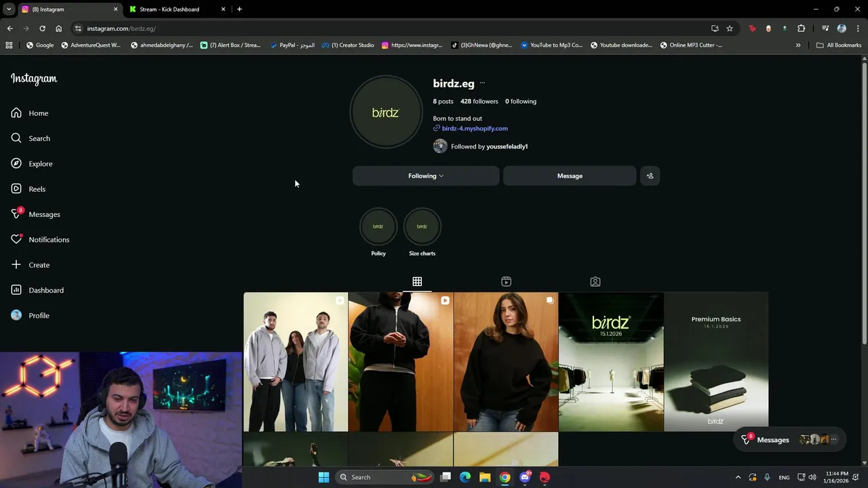This screenshot has width=868, height=488.
Task: Open the Policy story highlight
Action: [x=378, y=232]
